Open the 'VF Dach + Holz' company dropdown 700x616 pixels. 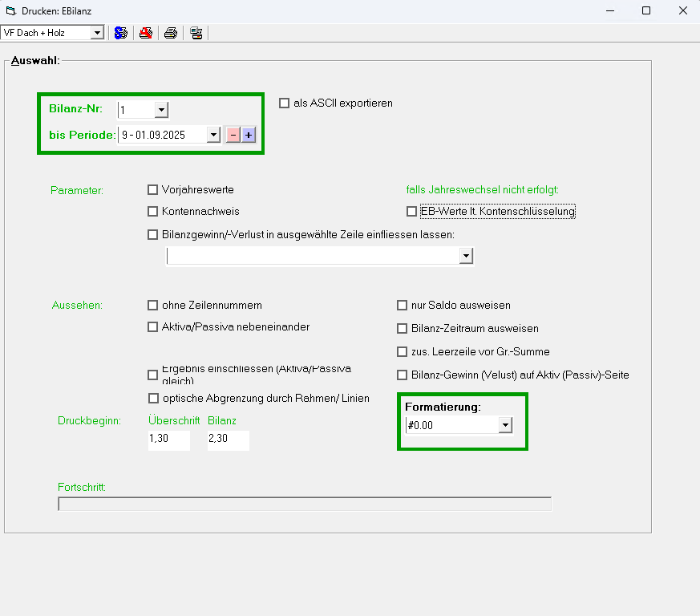[97, 33]
